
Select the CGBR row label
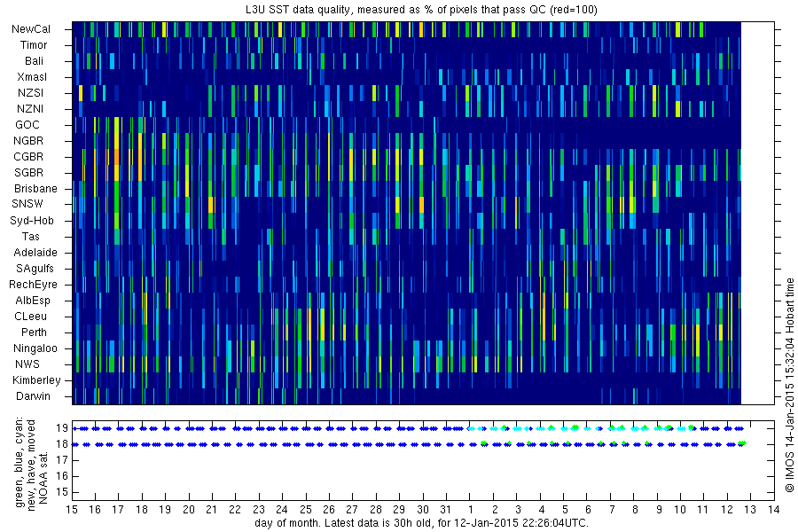pyautogui.click(x=28, y=156)
